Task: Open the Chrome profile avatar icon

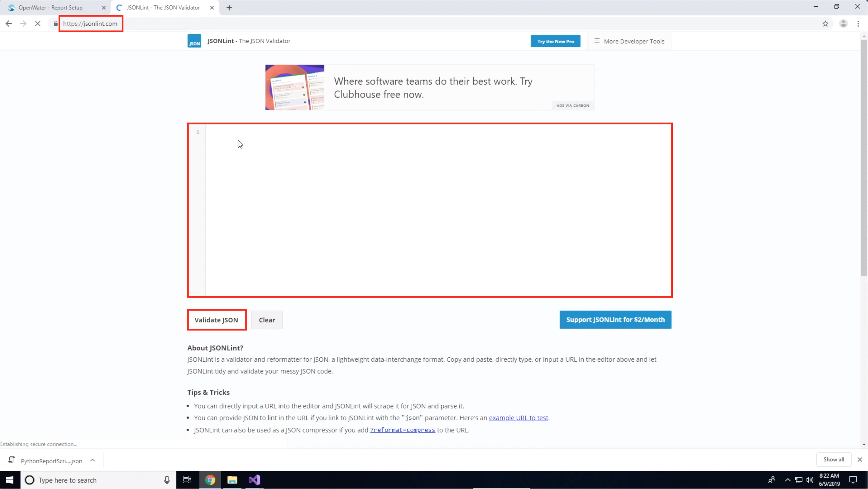Action: click(x=843, y=24)
